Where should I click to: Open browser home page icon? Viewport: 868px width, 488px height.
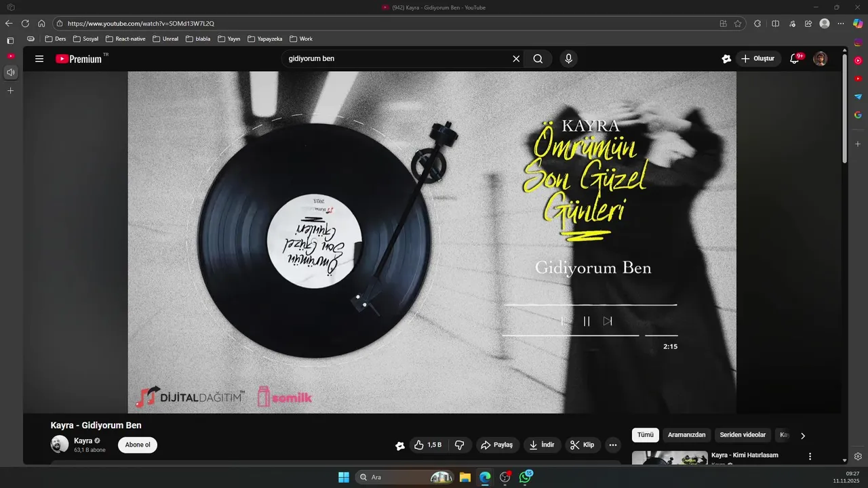pyautogui.click(x=41, y=23)
